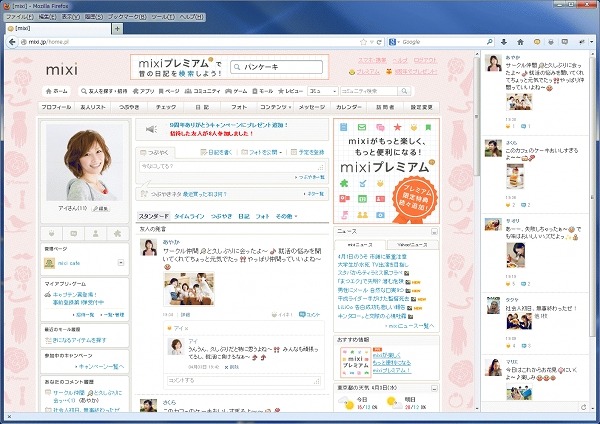Open the ツール menu
The height and width of the screenshot is (424, 600).
[x=163, y=17]
